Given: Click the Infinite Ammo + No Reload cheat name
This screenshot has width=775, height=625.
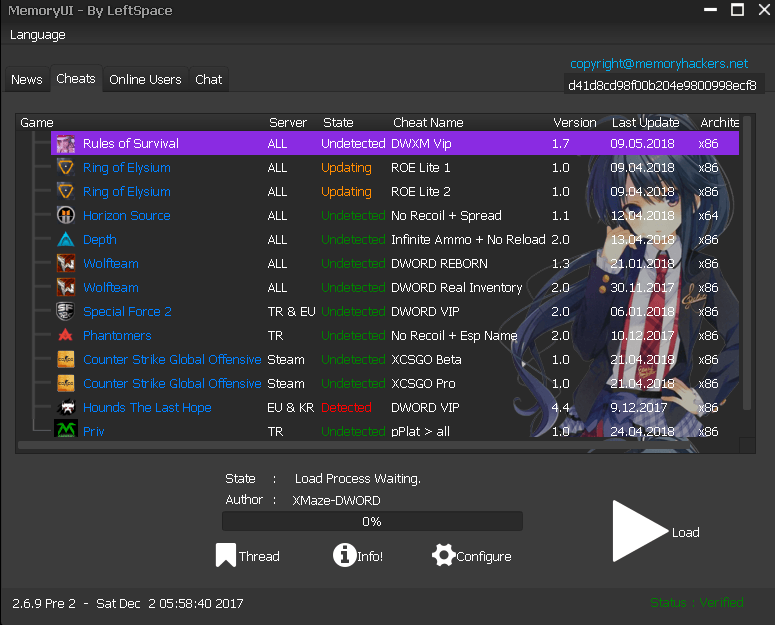Looking at the screenshot, I should [x=468, y=240].
